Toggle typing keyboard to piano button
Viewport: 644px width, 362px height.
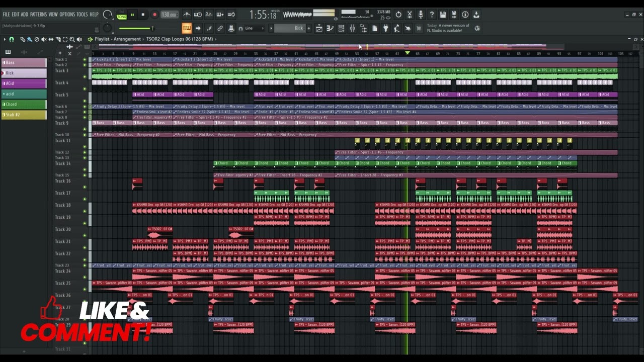pos(187,28)
